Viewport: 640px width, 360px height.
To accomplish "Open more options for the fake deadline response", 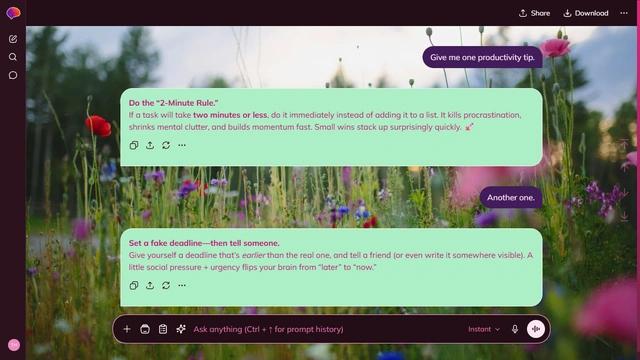I will click(182, 285).
